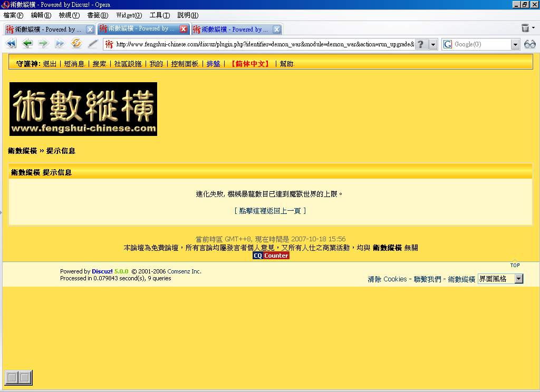Go back with the green back arrow

click(x=27, y=44)
